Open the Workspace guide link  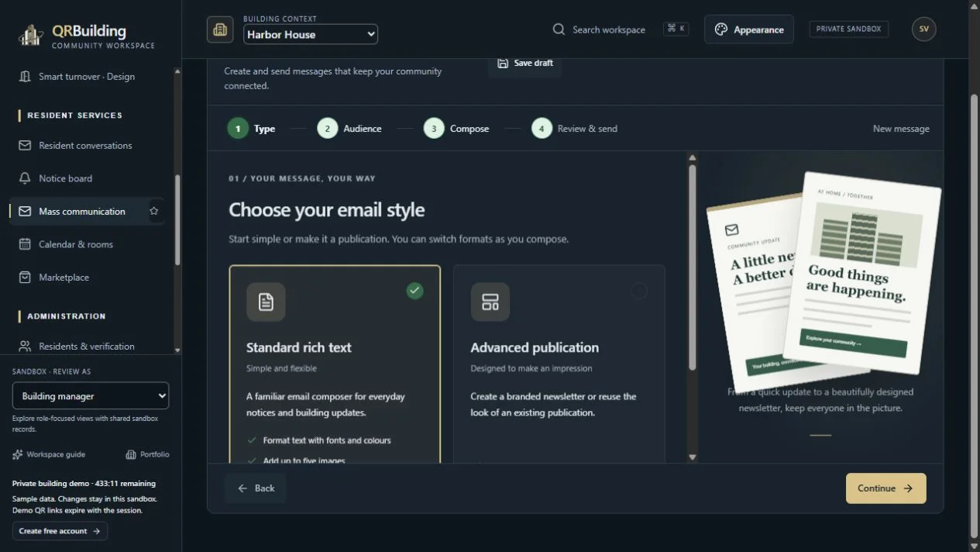[x=49, y=454]
